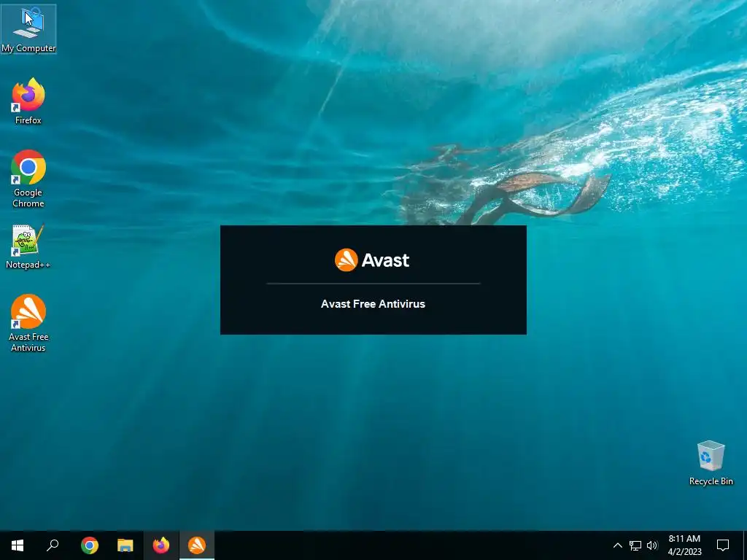Screen dimensions: 747x560
Task: Switch to Firefox on the taskbar
Action: click(x=161, y=545)
